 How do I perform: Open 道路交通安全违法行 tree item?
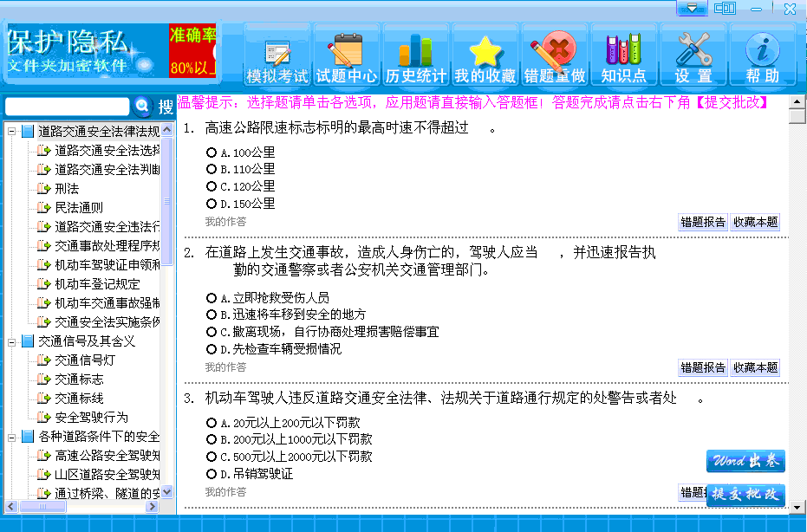pos(107,227)
